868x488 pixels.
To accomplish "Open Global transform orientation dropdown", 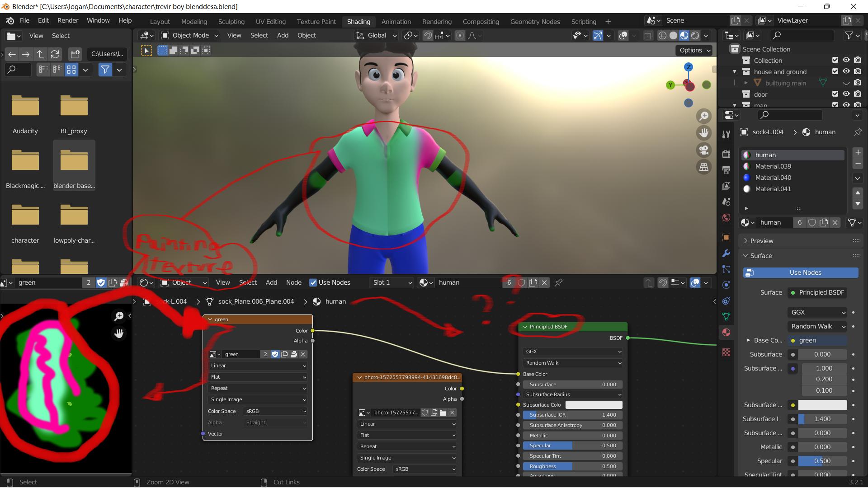I will [x=377, y=35].
